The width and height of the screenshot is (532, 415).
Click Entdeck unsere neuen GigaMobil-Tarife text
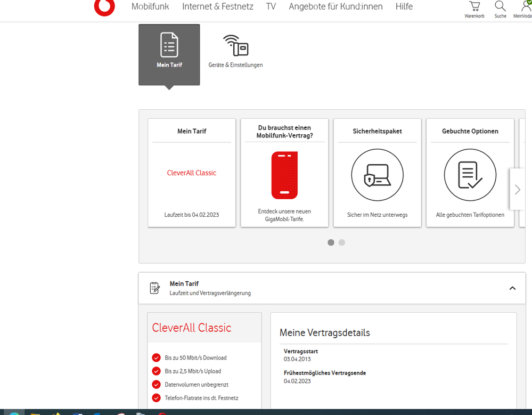(x=284, y=215)
